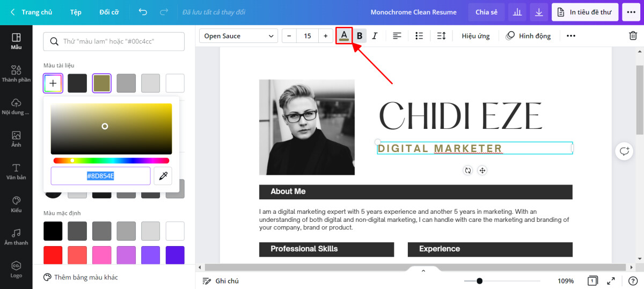Click the redo arrow icon
The image size is (644, 289).
point(164,12)
